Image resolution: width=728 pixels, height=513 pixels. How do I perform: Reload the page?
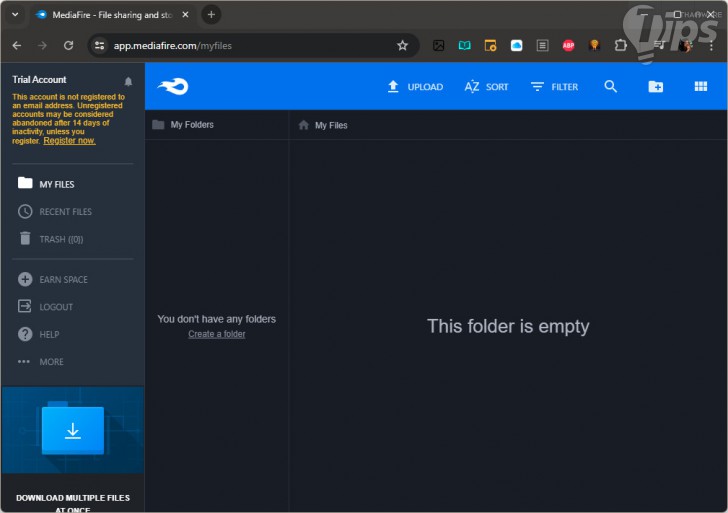(68, 45)
